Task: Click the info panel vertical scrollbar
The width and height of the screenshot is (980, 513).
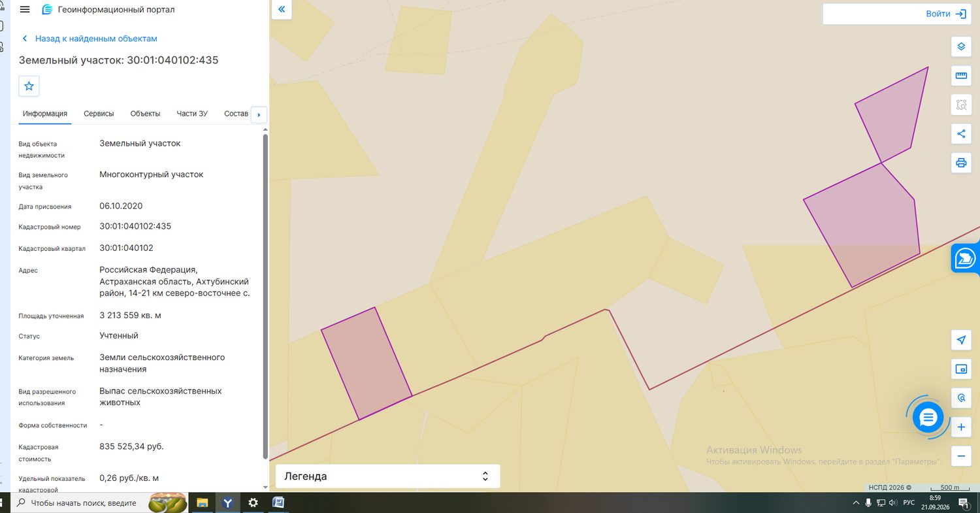Action: click(265, 296)
